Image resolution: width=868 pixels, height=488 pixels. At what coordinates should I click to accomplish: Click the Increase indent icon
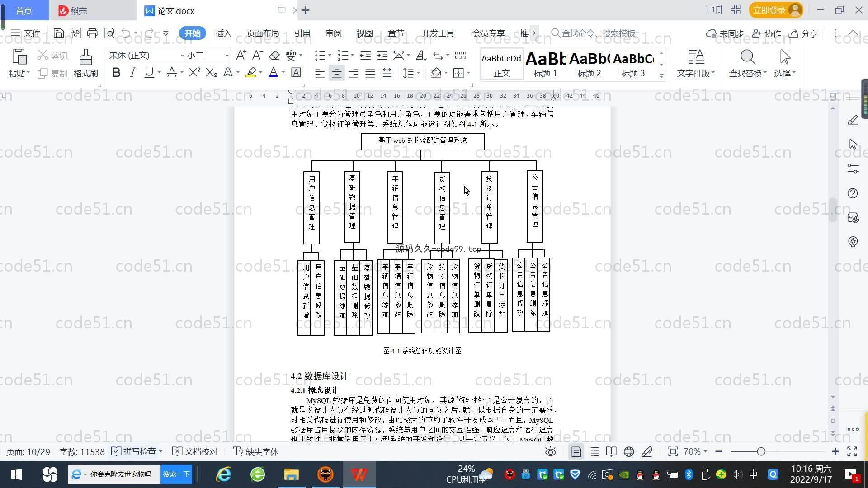tap(382, 55)
